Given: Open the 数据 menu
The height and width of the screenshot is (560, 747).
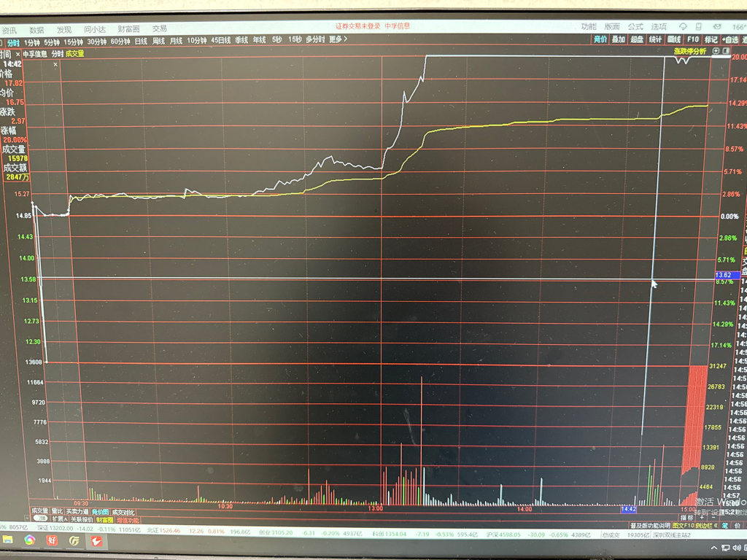Looking at the screenshot, I should (x=36, y=30).
